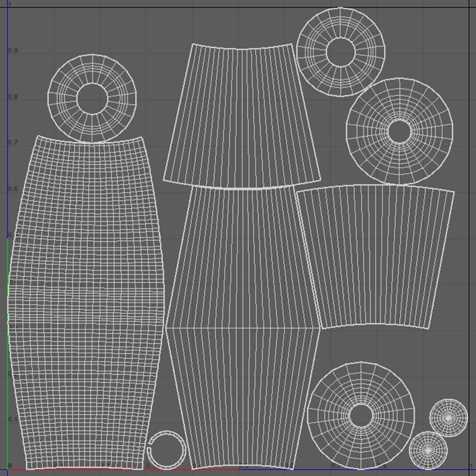Click the 0.7 label on the V axis
Image resolution: width=476 pixels, height=476 pixels.
(13, 142)
